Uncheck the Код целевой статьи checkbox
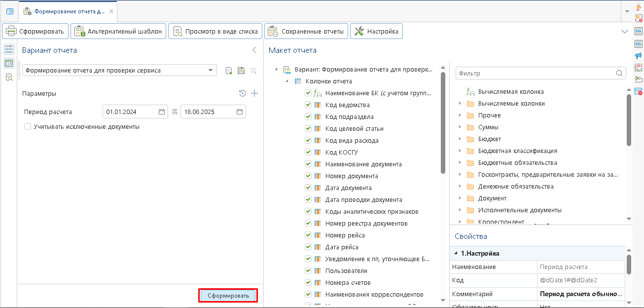644x308 pixels. click(308, 128)
